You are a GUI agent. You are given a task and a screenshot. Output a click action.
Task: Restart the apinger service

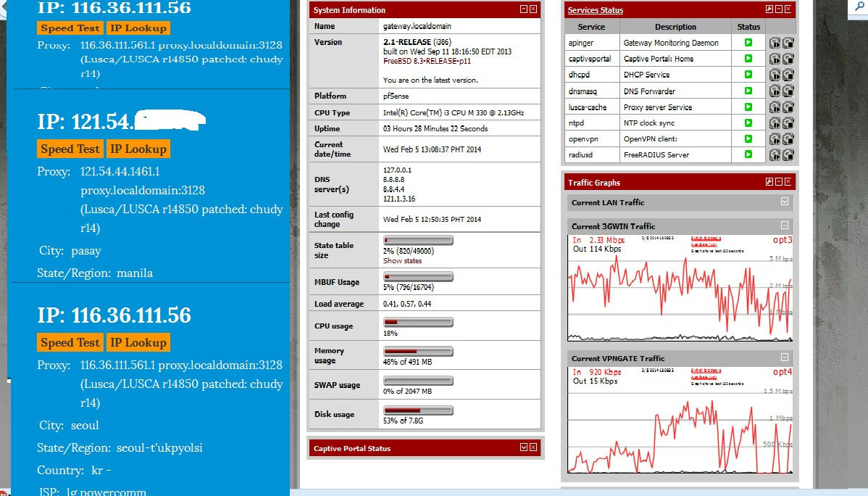(x=775, y=43)
